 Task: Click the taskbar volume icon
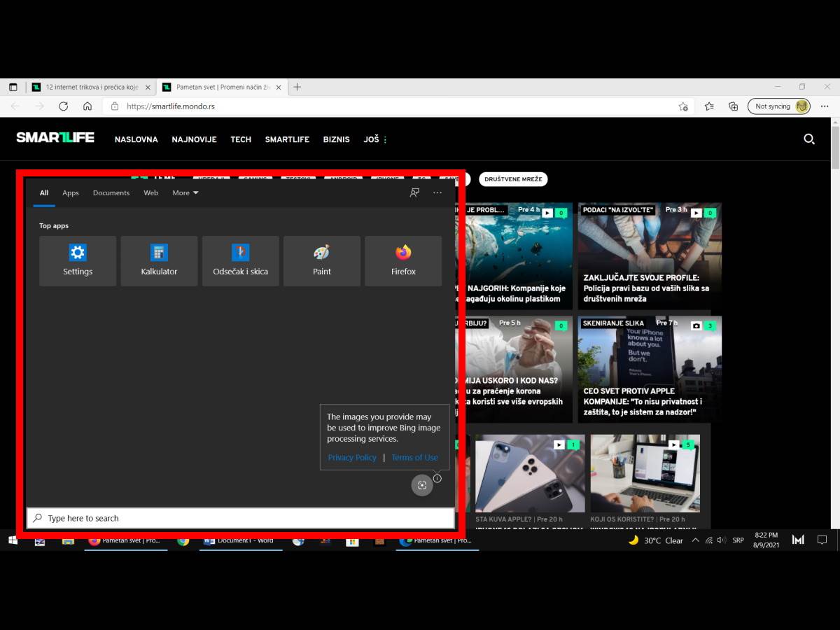click(x=721, y=540)
